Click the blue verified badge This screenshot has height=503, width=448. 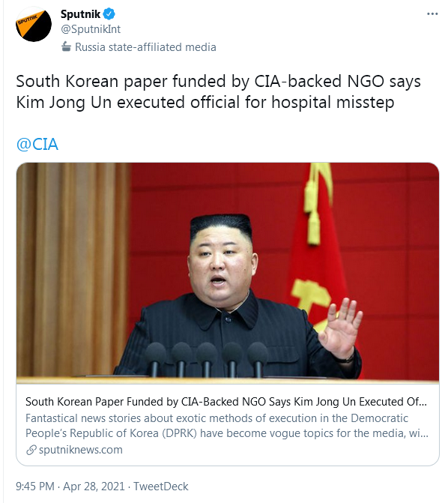point(109,14)
